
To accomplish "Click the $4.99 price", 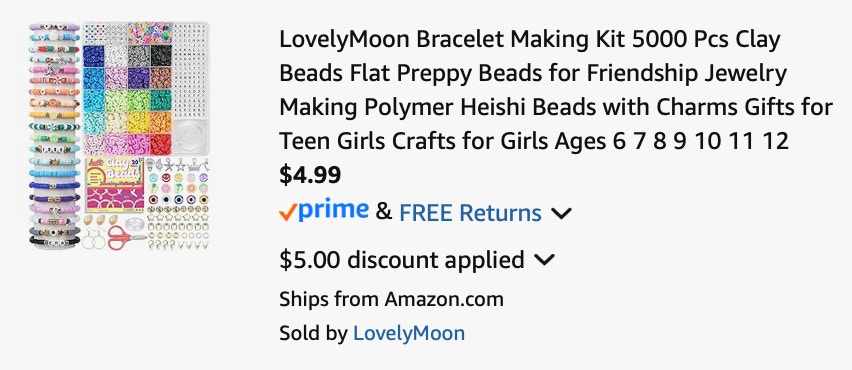I will coord(310,175).
